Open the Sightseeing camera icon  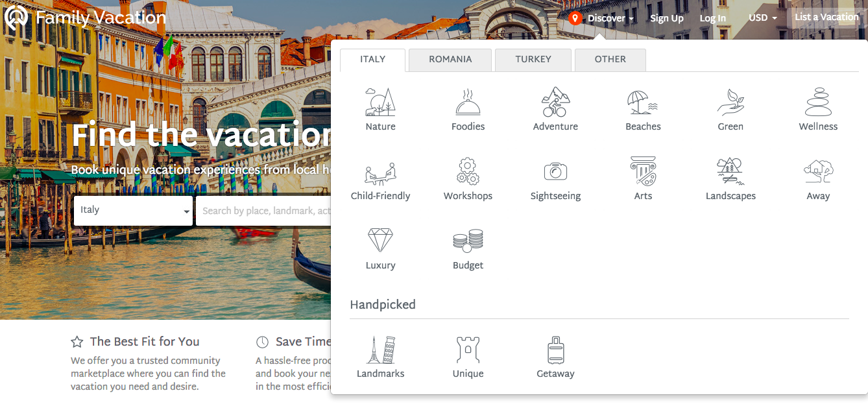coord(555,171)
